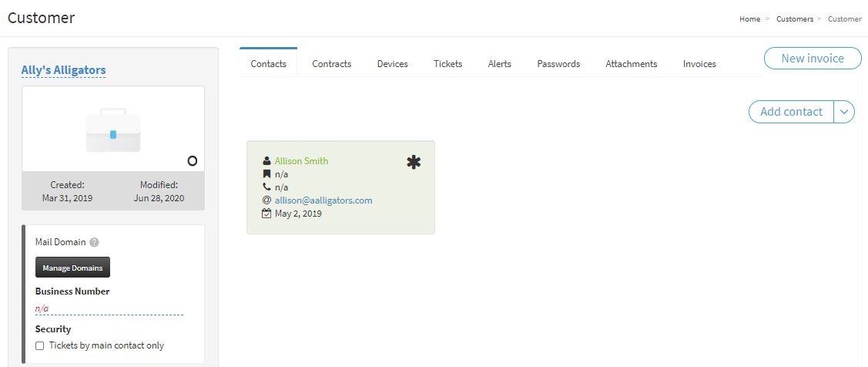
Task: Click the allison@aalligators.com email link
Action: pos(323,200)
